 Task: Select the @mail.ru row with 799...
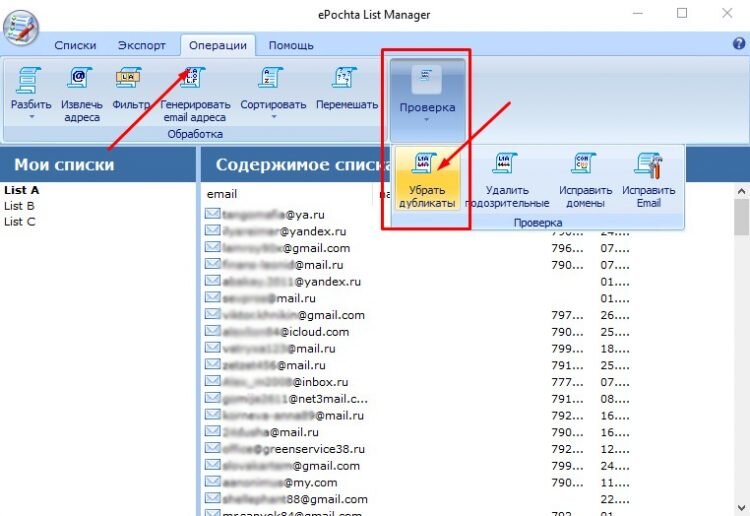coord(419,348)
